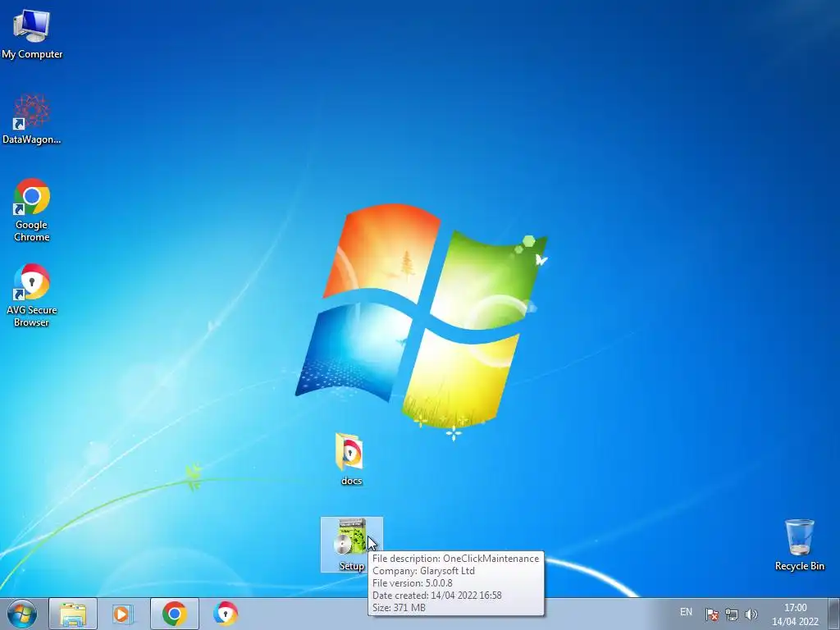This screenshot has width=840, height=630.
Task: Click the Show desktop strip
Action: click(x=833, y=614)
